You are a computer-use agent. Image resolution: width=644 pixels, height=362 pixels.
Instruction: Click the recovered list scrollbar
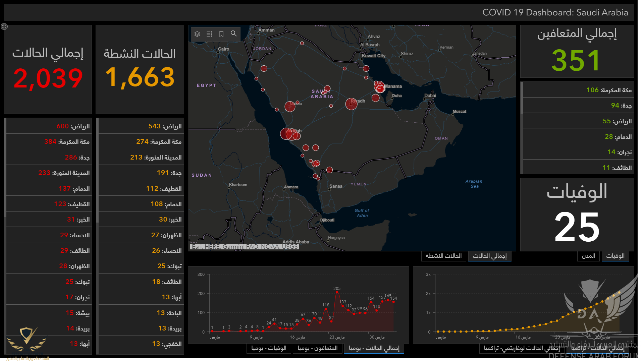coord(522,98)
